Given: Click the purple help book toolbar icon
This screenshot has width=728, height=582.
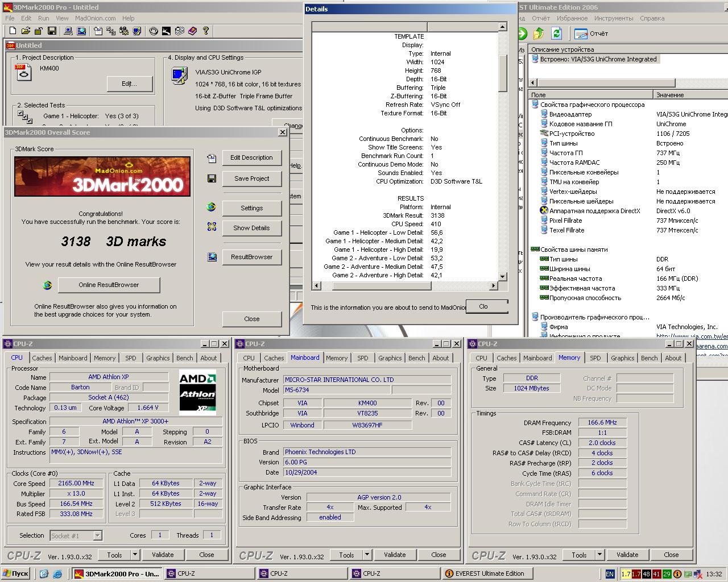Looking at the screenshot, I should (x=192, y=31).
